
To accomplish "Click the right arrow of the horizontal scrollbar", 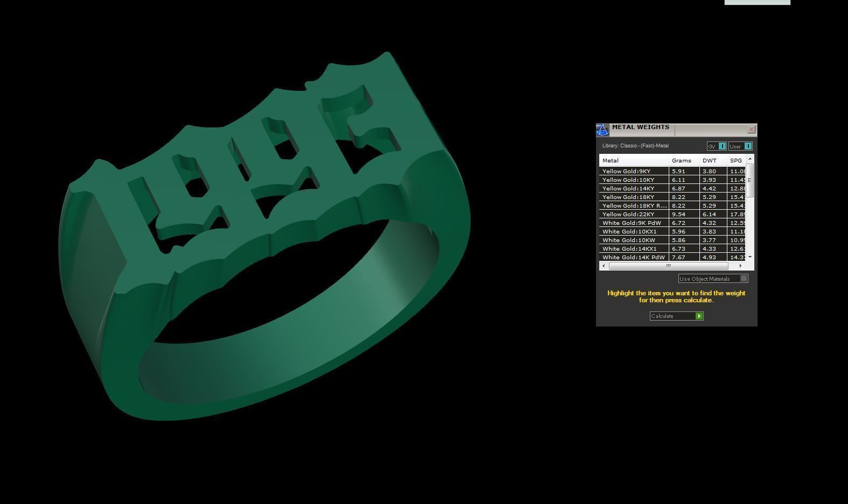I will (x=740, y=266).
